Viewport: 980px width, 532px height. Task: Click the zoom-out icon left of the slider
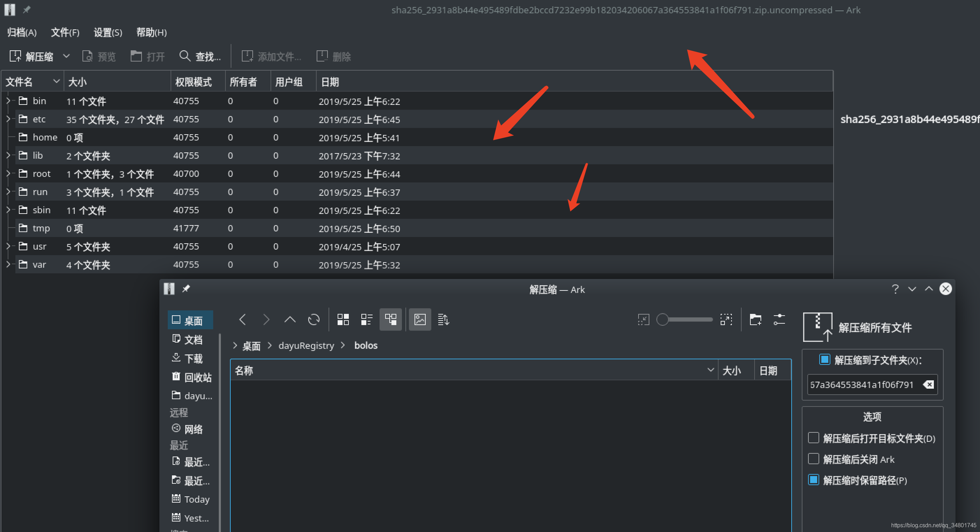click(643, 320)
